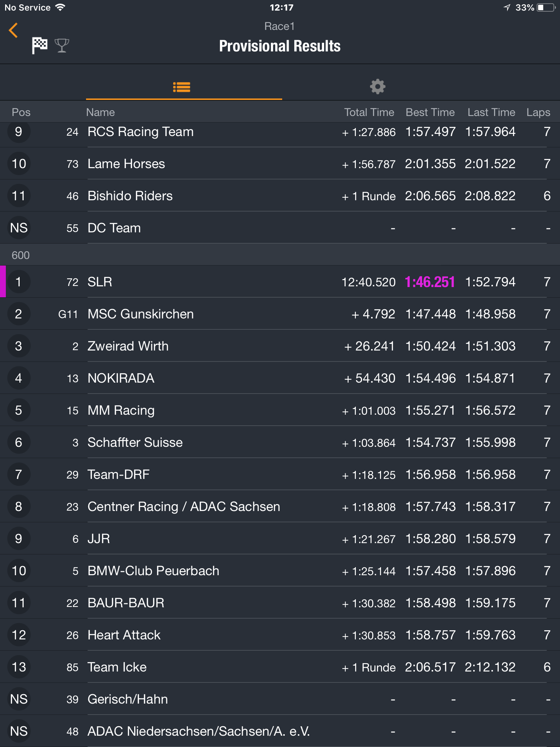
Task: Select the MSC Gunskirchen row
Action: click(x=280, y=314)
